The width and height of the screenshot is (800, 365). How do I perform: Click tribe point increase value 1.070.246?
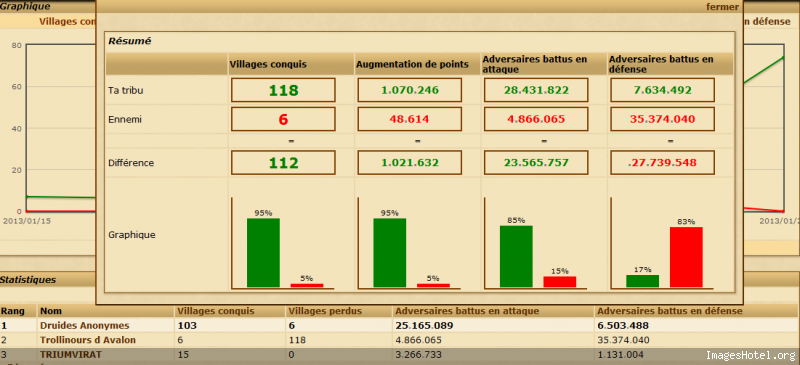click(410, 90)
